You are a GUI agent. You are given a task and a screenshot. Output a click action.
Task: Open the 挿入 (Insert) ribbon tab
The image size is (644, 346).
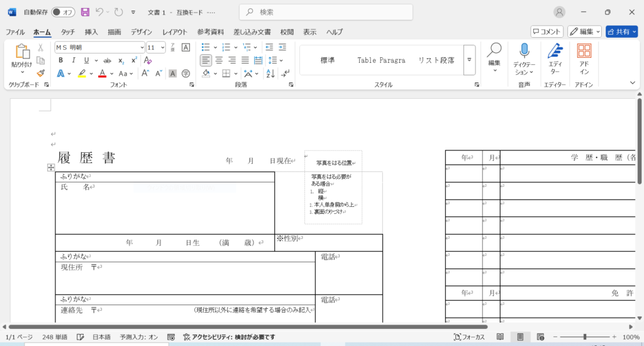pyautogui.click(x=91, y=32)
